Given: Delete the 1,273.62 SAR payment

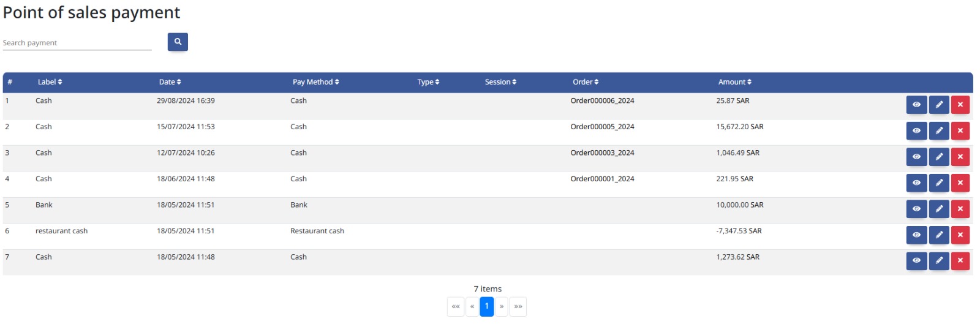Looking at the screenshot, I should pos(960,261).
